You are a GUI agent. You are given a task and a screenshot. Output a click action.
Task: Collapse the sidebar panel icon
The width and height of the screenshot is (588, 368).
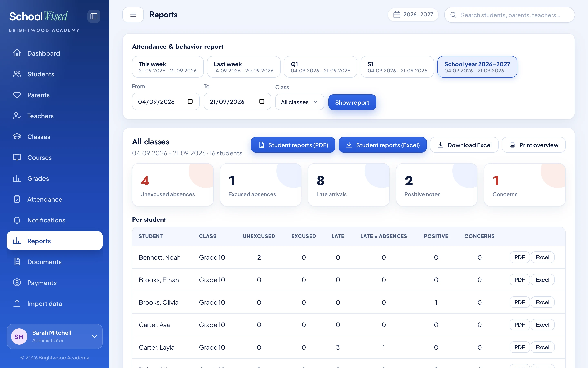point(94,16)
